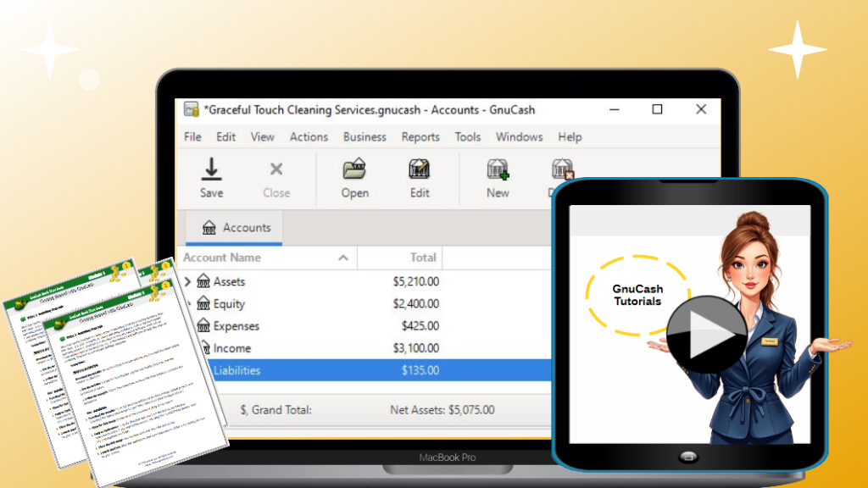Click the Save toolbar icon
Screen dimensions: 868x488
click(211, 169)
